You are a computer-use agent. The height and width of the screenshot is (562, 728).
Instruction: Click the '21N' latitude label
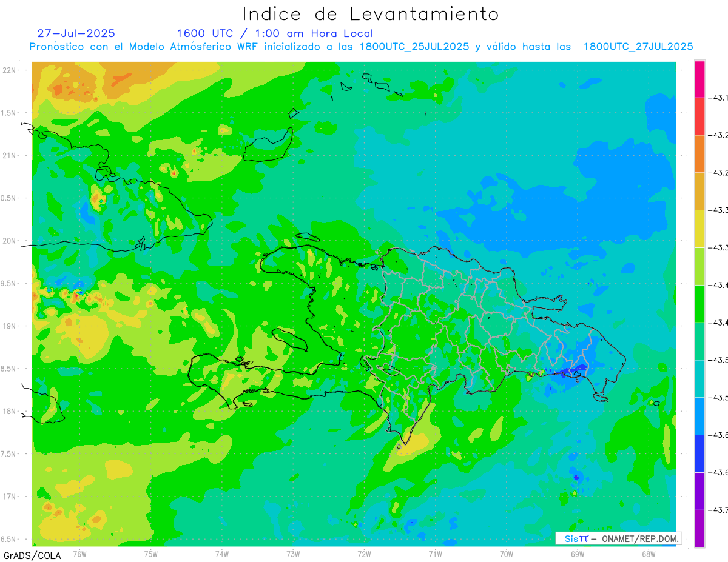click(10, 156)
